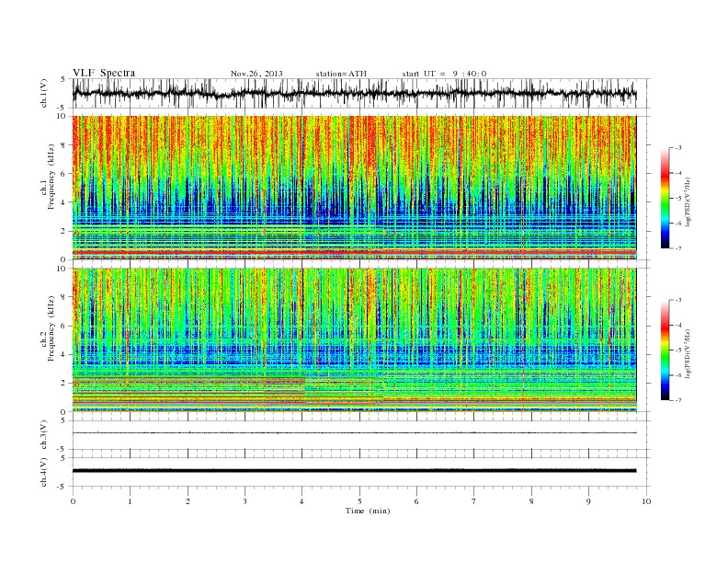
Task: Click the 'station=ATH' label
Action: pyautogui.click(x=341, y=74)
